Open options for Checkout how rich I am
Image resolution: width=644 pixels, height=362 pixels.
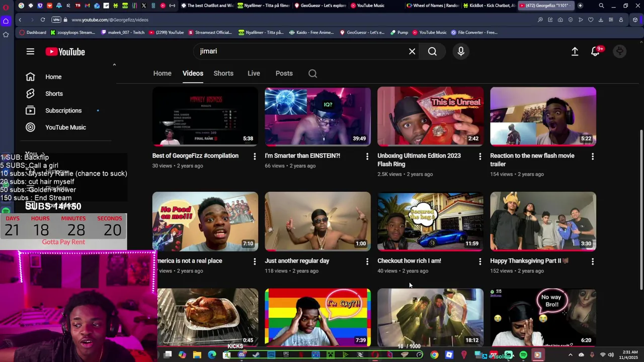tap(480, 261)
